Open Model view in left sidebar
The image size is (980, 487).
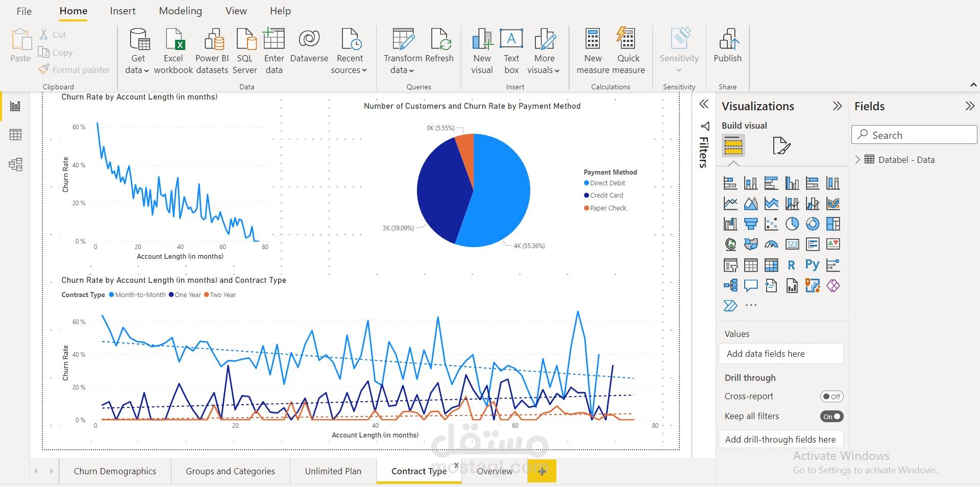pos(16,164)
